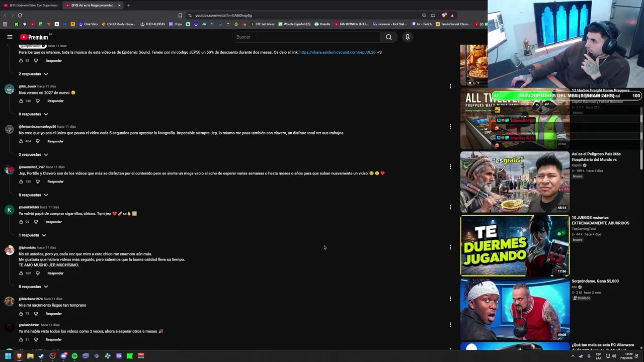Switch to the '(911) Sobreviví Sólo Con Supermerc...' tab
The image size is (644, 362).
tap(31, 5)
